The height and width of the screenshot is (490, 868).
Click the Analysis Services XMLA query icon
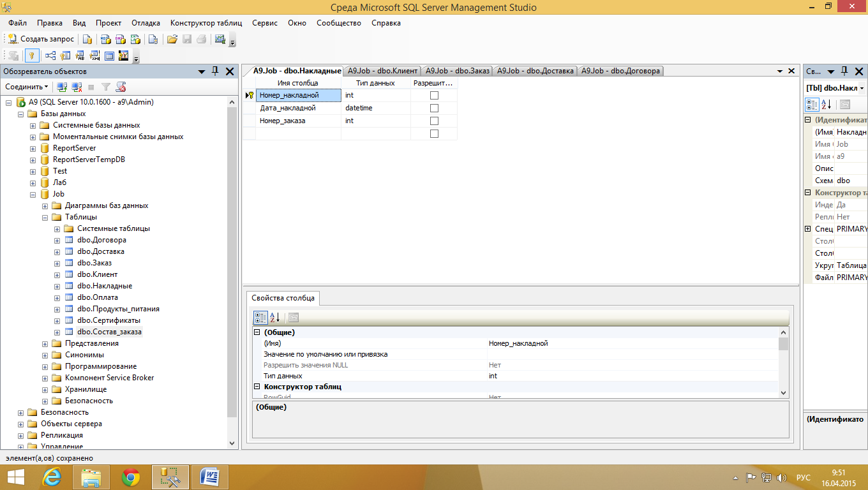pyautogui.click(x=136, y=39)
